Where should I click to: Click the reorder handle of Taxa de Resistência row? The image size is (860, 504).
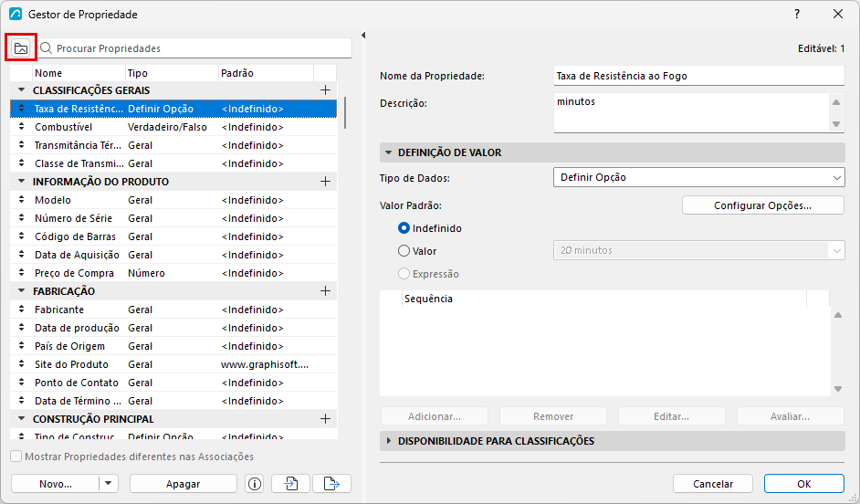21,109
